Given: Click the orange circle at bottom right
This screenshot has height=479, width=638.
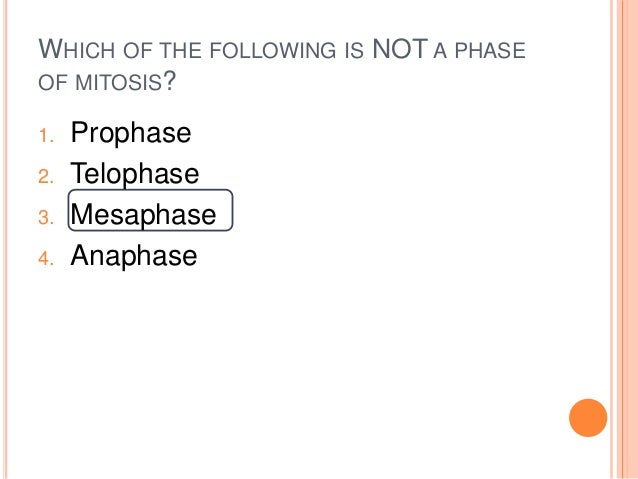Looking at the screenshot, I should click(x=588, y=418).
